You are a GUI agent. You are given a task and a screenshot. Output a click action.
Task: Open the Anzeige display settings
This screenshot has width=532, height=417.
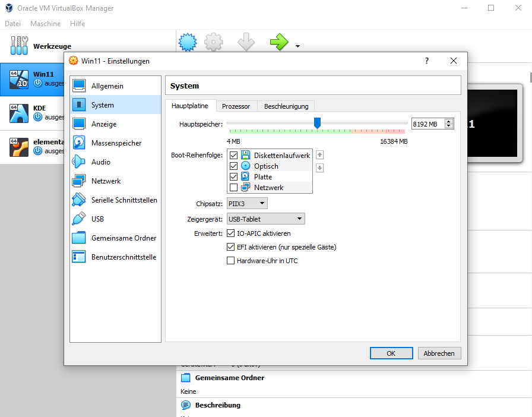115,124
